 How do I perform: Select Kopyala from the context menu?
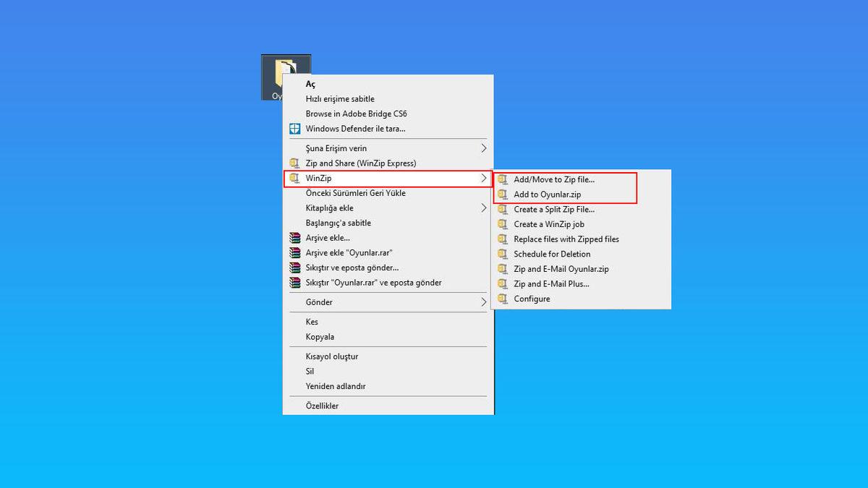coord(318,337)
